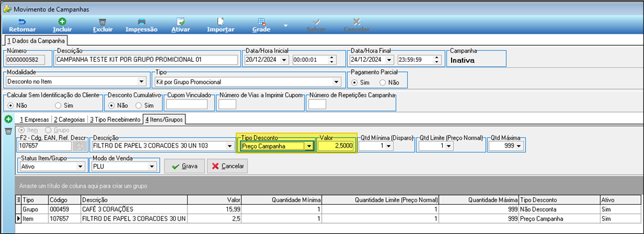Image resolution: width=644 pixels, height=234 pixels.
Task: Click the green add icon beside tabs
Action: [8, 120]
